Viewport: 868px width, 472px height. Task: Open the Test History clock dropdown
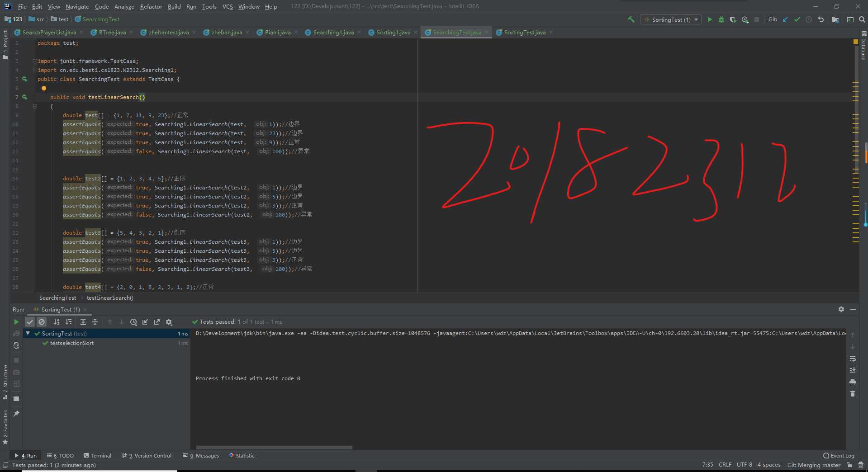(133, 322)
